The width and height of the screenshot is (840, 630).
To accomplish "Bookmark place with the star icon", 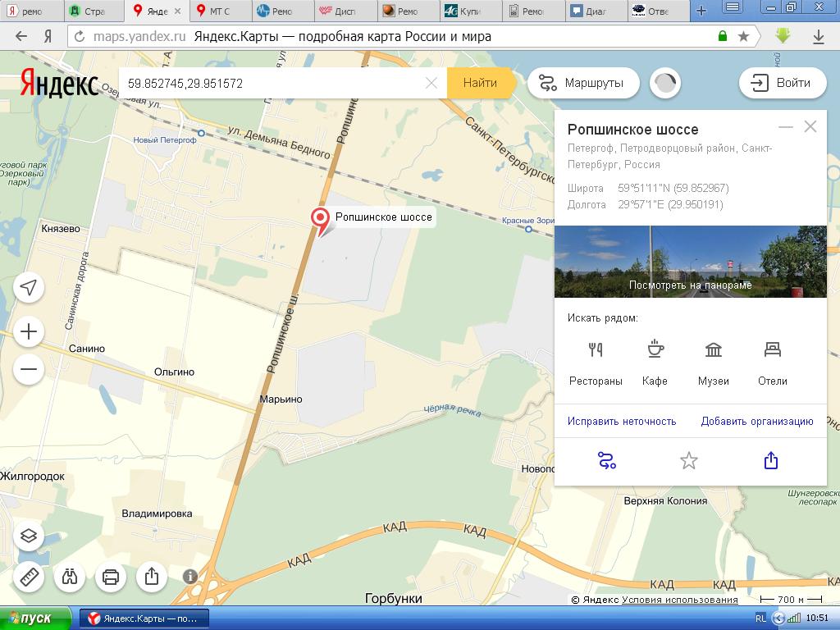I will (689, 461).
